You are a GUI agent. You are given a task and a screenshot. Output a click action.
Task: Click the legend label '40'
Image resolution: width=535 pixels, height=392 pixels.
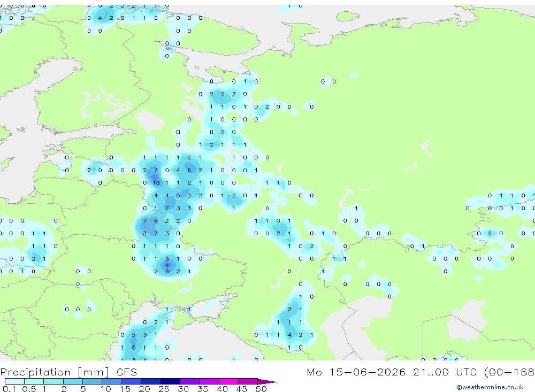coord(222,389)
